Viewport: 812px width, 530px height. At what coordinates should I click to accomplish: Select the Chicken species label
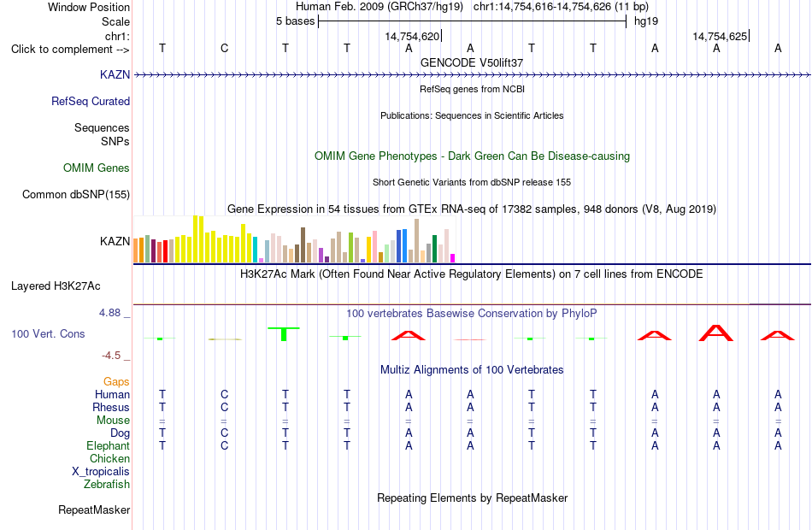pos(109,458)
